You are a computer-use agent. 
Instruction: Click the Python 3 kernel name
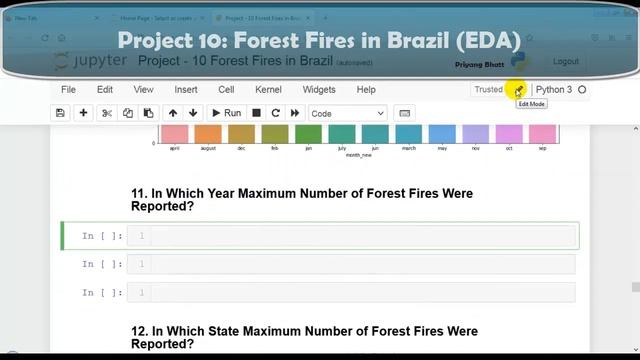click(x=554, y=89)
